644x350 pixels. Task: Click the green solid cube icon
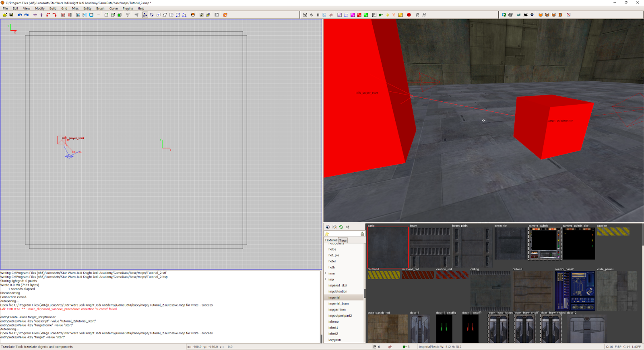point(120,15)
